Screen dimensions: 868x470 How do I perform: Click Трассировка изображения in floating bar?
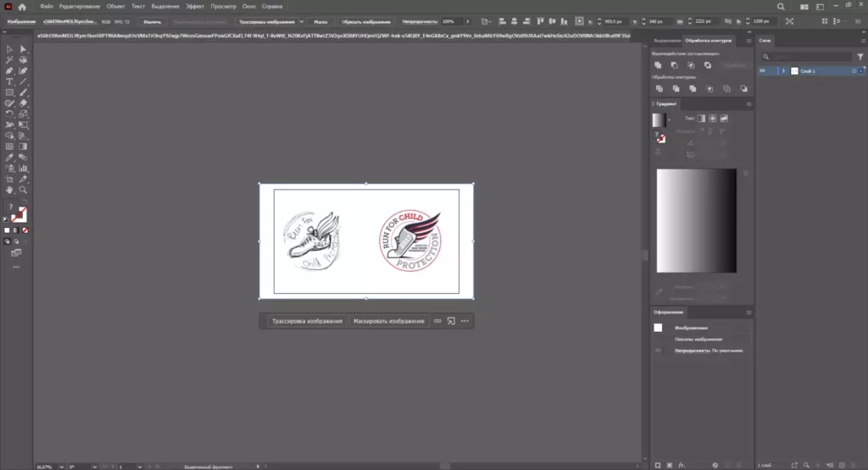pyautogui.click(x=307, y=321)
